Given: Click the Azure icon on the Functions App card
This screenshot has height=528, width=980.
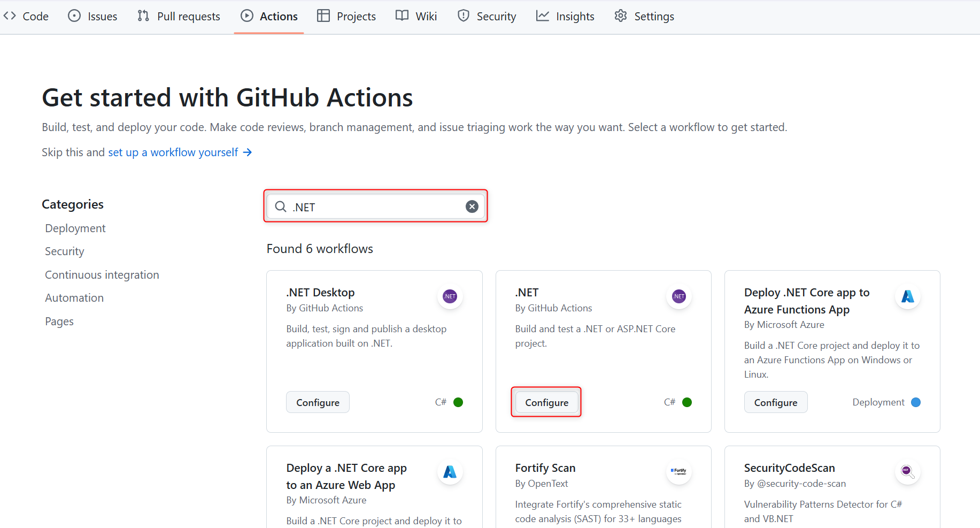Looking at the screenshot, I should point(907,296).
